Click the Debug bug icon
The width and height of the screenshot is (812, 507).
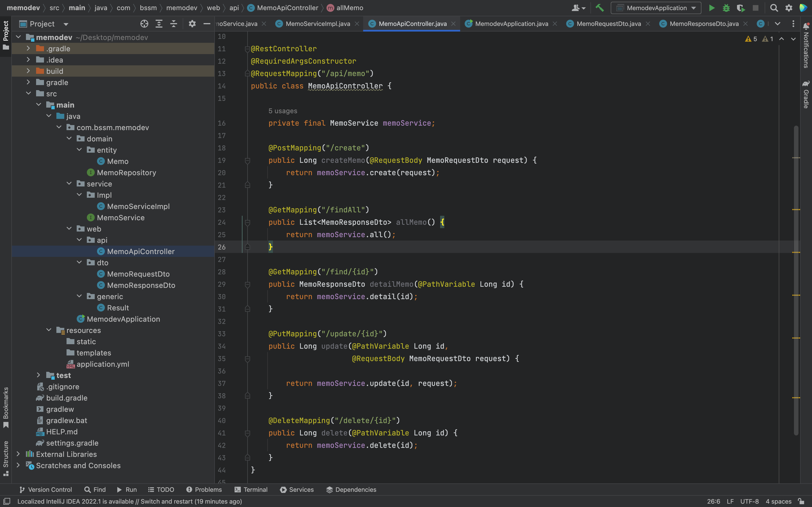coord(726,8)
